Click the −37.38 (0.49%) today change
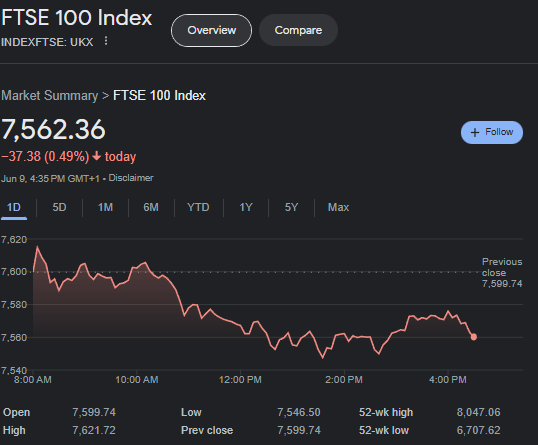Screen dimensions: 538x445 [x=69, y=157]
